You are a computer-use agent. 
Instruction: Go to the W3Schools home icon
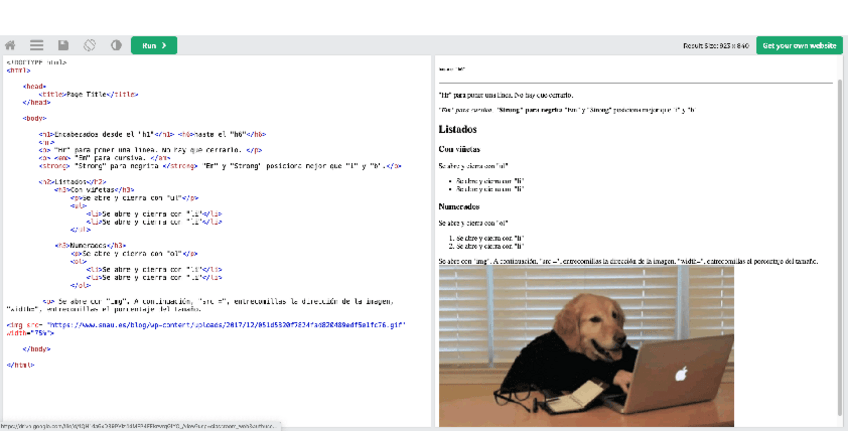pyautogui.click(x=11, y=45)
